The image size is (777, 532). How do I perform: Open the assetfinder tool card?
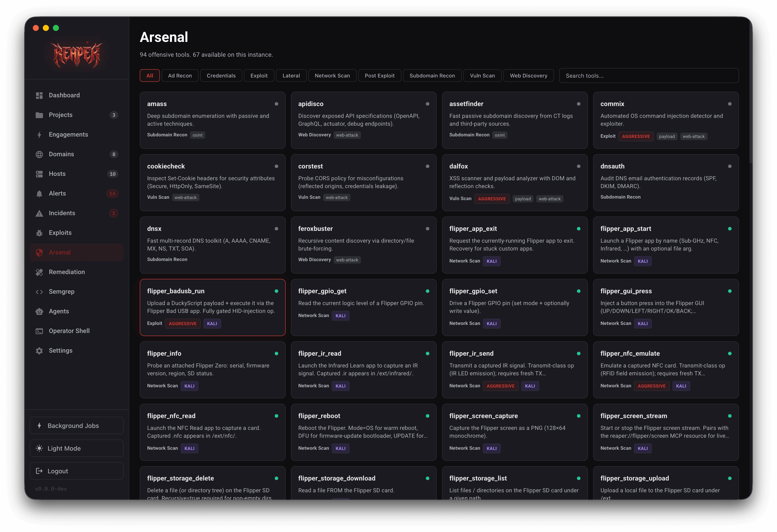(515, 120)
